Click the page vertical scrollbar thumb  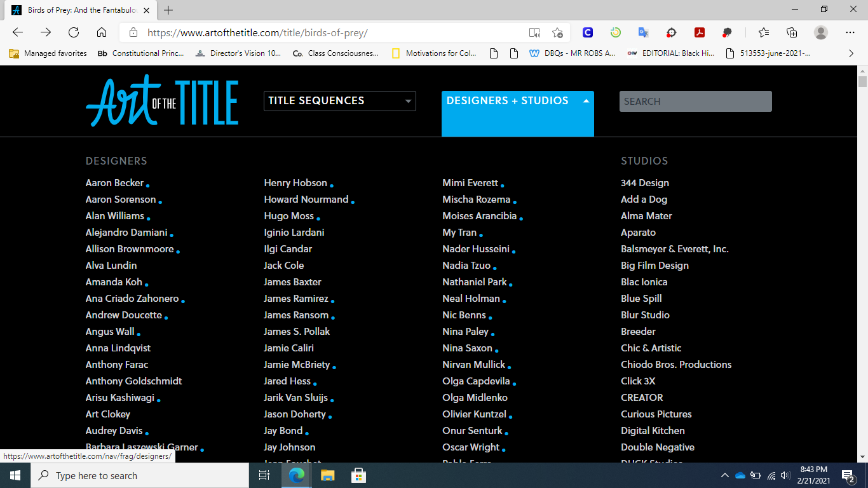(862, 81)
